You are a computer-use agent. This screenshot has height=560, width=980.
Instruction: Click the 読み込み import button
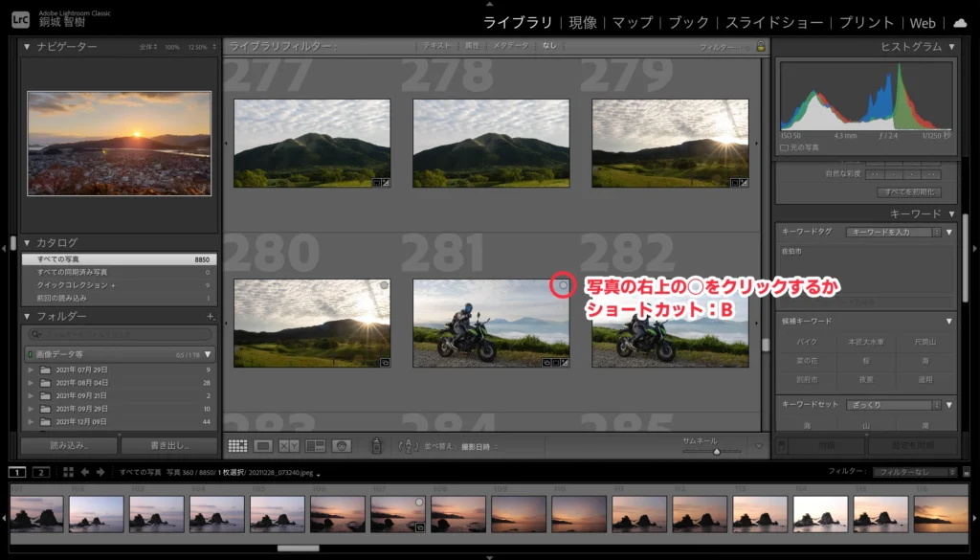[69, 445]
